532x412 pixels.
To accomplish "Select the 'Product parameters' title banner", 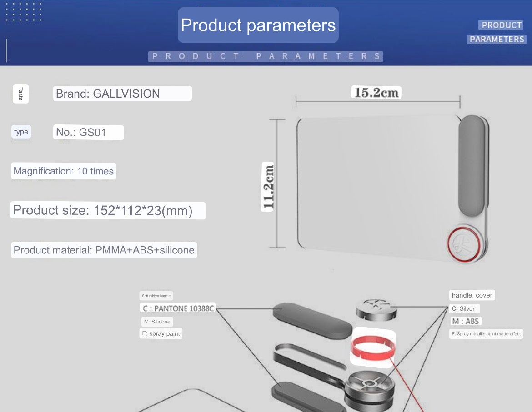I will click(x=258, y=25).
